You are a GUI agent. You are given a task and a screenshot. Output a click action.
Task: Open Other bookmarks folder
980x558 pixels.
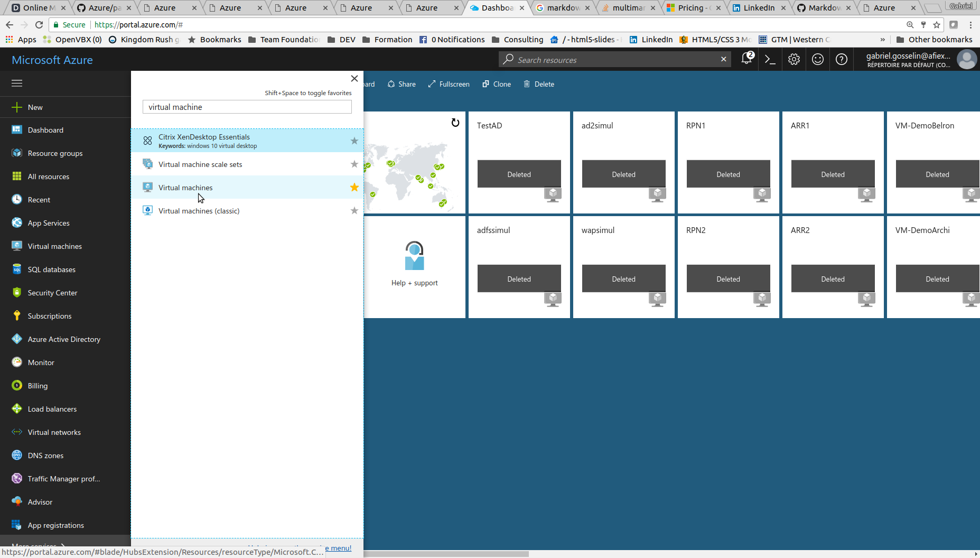click(934, 40)
